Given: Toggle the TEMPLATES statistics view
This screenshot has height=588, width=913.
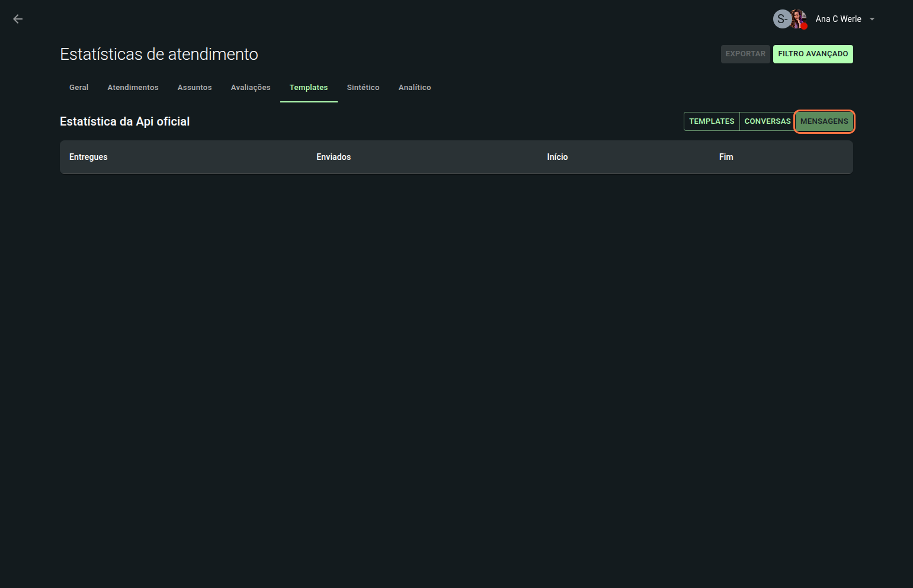Looking at the screenshot, I should pyautogui.click(x=712, y=121).
